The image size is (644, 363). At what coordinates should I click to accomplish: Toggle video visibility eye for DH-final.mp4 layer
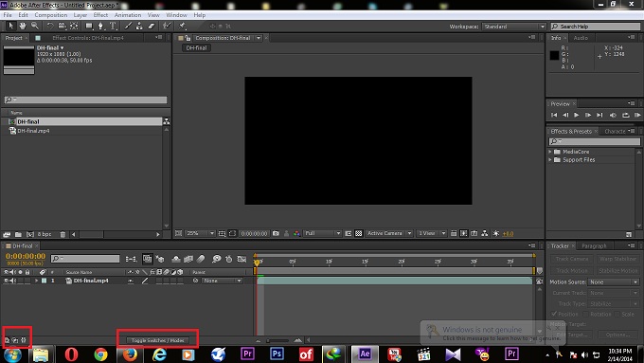(7, 281)
